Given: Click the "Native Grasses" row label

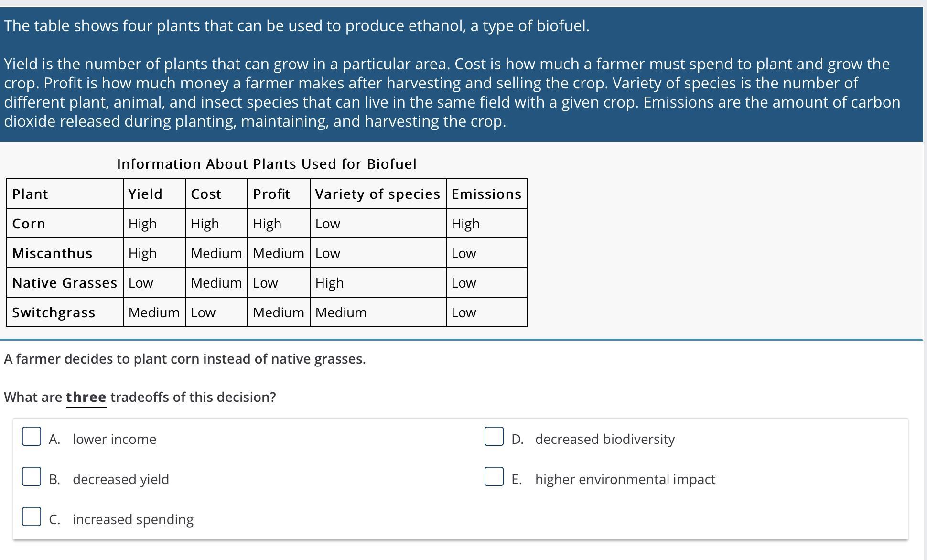Looking at the screenshot, I should tap(65, 283).
